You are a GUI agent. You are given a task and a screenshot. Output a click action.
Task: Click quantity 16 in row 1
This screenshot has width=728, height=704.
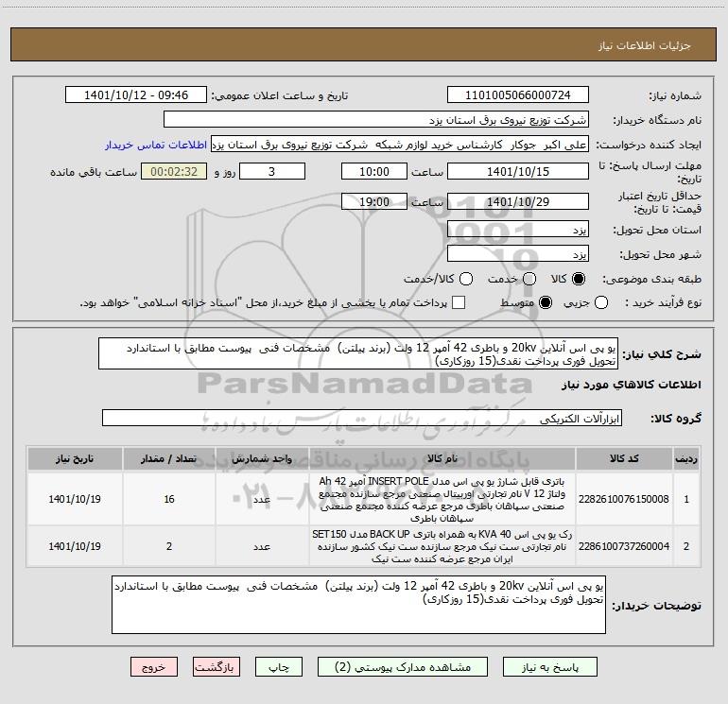[169, 499]
